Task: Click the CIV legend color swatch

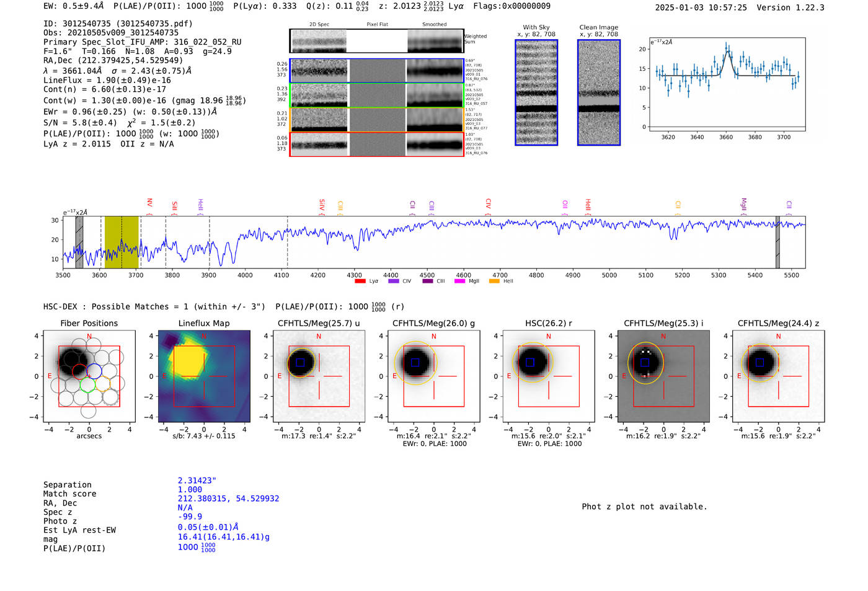Action: point(394,282)
